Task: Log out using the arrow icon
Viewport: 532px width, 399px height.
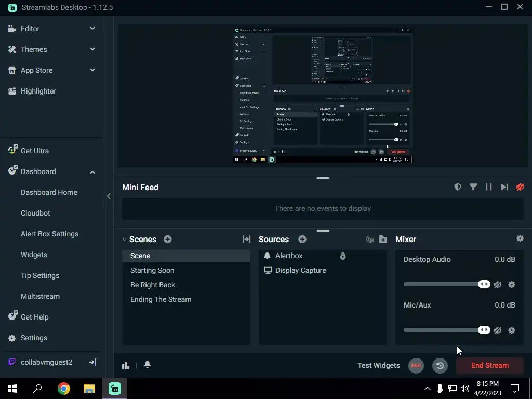Action: 92,362
